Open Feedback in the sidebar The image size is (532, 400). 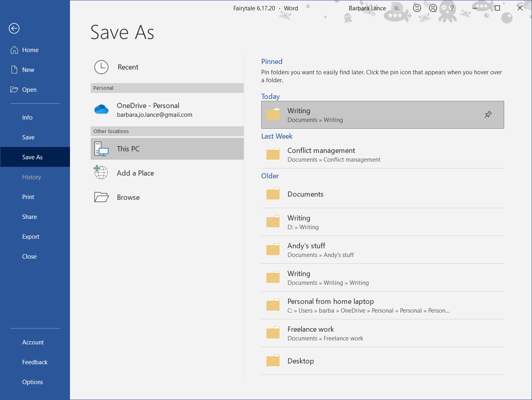click(35, 362)
